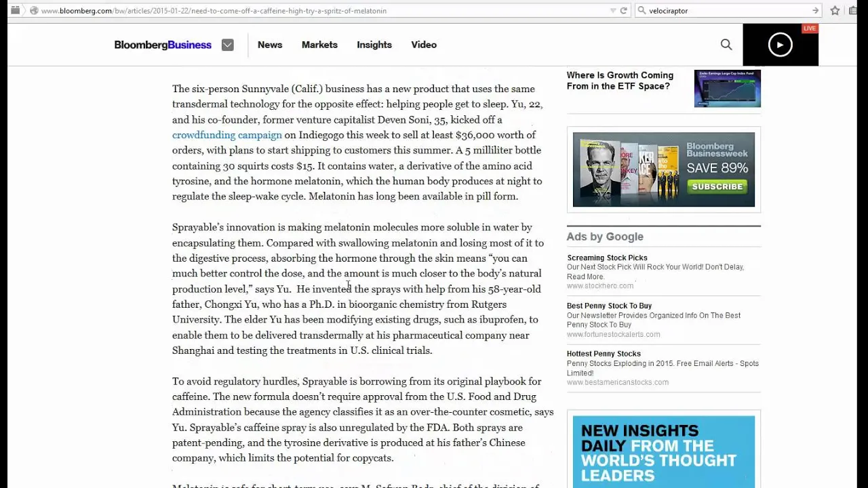Image resolution: width=868 pixels, height=488 pixels.
Task: Open the News menu
Action: [270, 45]
